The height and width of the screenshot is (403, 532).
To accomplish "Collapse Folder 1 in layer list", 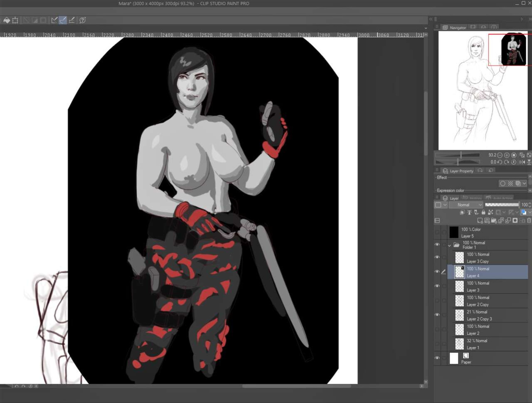I will (x=449, y=245).
